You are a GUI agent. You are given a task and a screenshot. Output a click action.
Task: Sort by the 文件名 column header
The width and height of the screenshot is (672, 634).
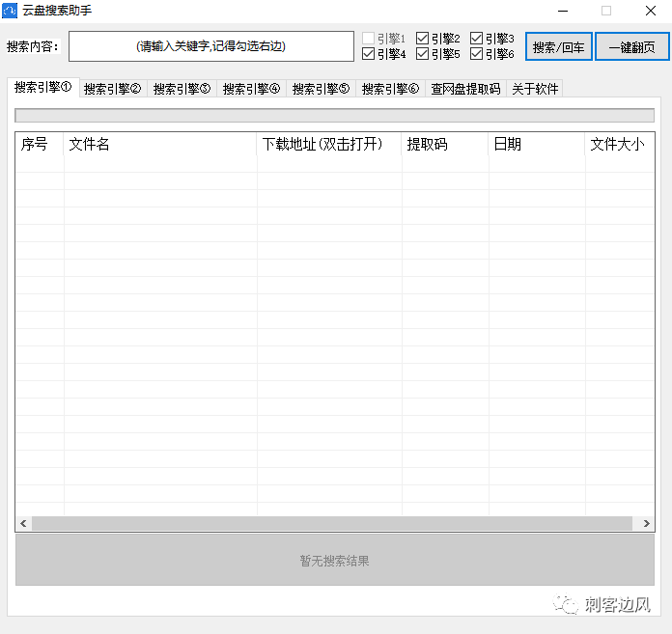click(x=160, y=145)
